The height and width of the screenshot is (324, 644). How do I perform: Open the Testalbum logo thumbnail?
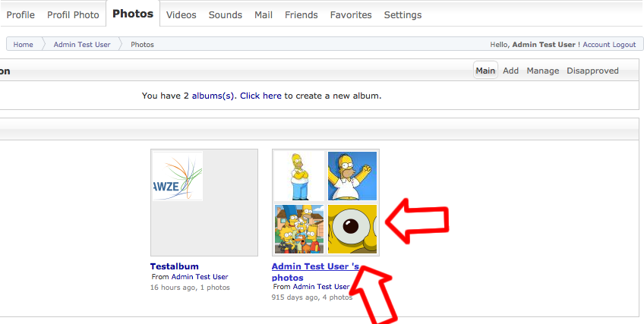tap(178, 176)
